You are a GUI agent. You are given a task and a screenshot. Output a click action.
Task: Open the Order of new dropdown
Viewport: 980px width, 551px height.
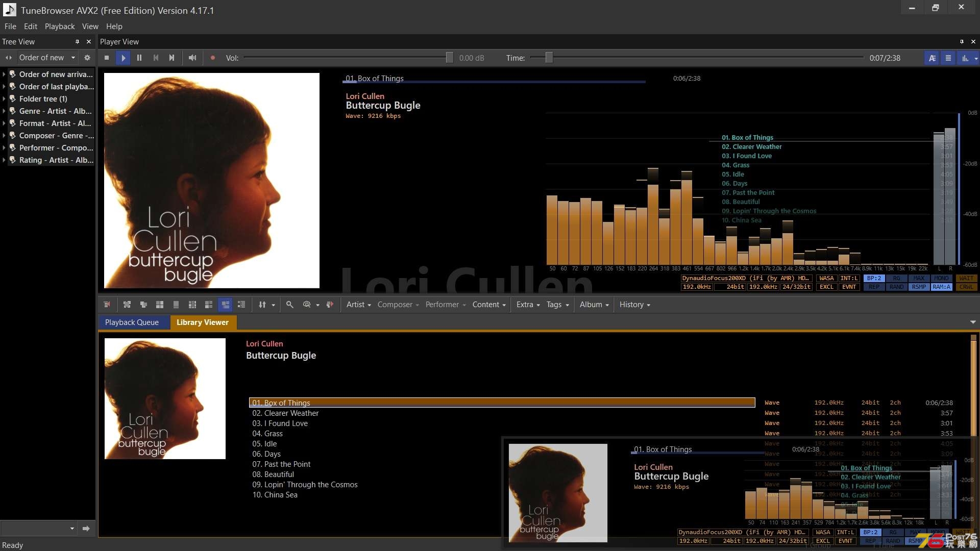(x=47, y=58)
